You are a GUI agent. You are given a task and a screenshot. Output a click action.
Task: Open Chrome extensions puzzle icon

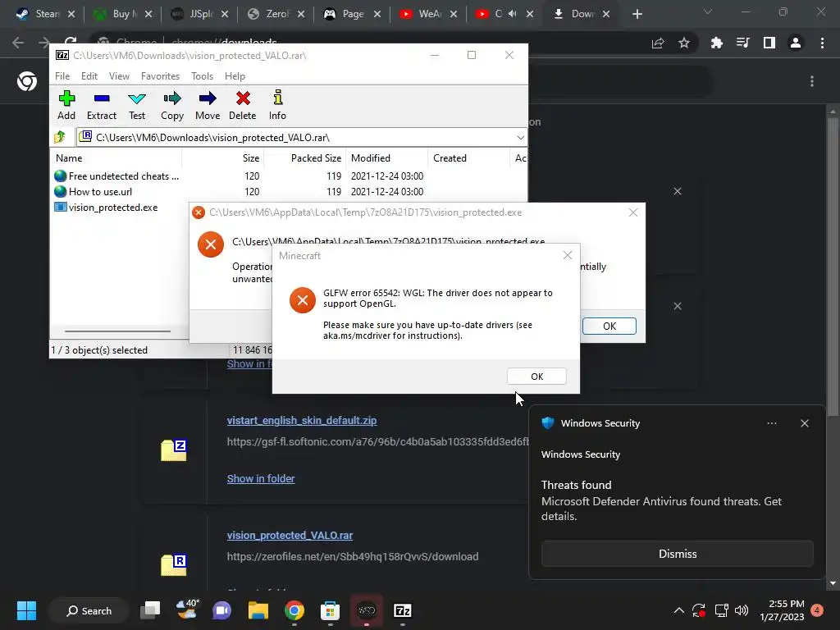point(716,43)
